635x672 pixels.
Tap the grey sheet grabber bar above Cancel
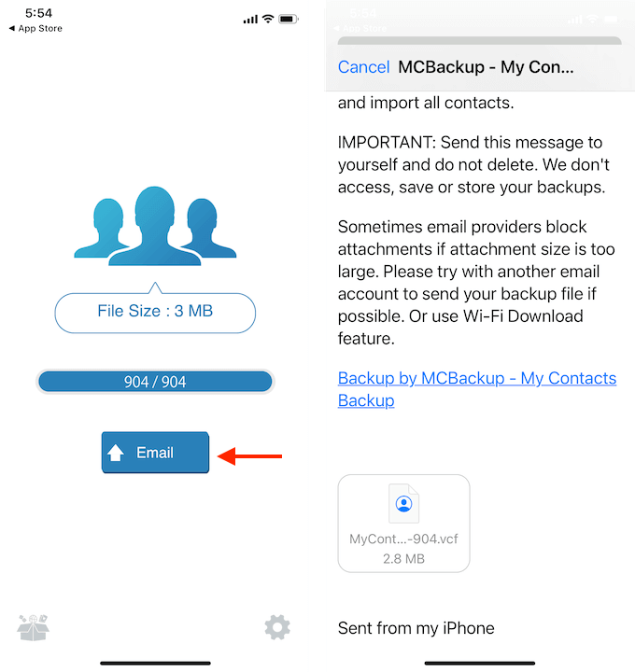479,41
